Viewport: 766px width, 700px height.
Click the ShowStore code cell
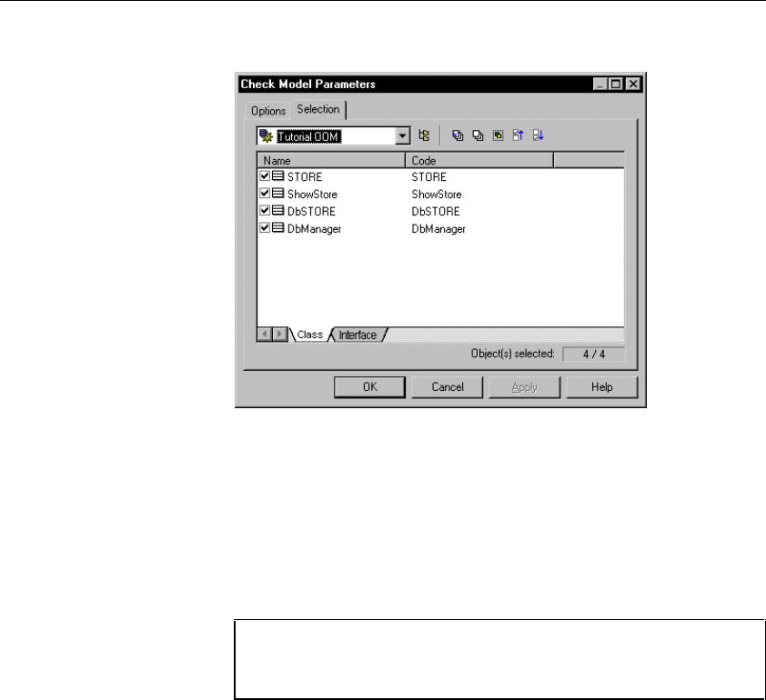click(437, 195)
